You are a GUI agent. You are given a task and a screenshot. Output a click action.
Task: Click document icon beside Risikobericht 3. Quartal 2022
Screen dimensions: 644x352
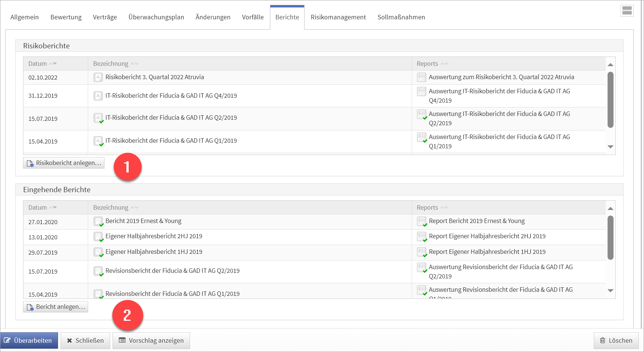pyautogui.click(x=98, y=77)
